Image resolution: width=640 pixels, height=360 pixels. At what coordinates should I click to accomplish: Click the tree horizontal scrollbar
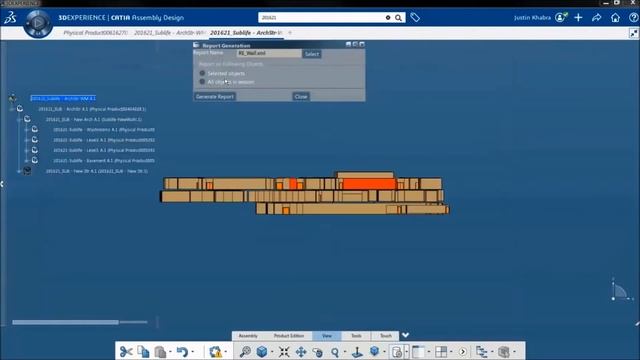(x=66, y=322)
